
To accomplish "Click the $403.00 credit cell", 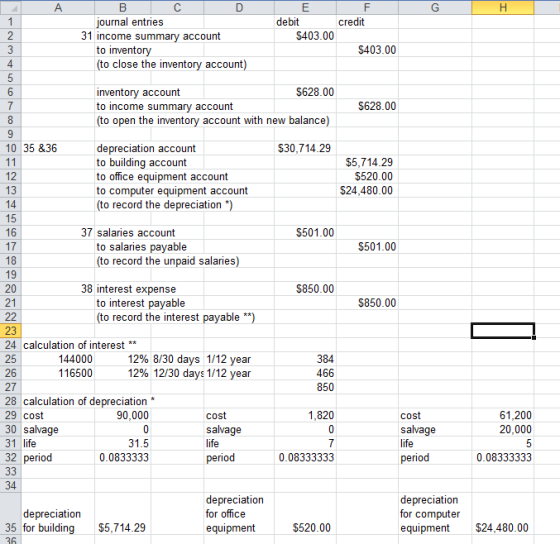I will (367, 50).
